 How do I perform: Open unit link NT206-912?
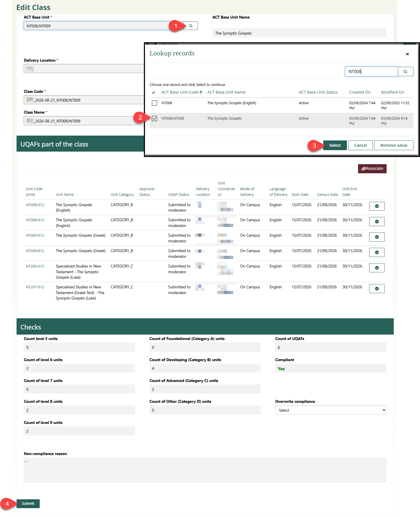pos(35,266)
